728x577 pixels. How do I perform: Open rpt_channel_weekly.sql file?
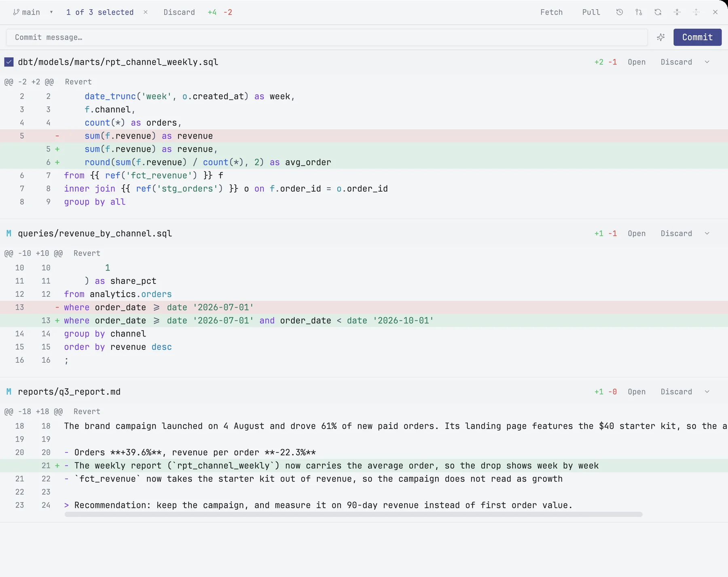[x=637, y=62]
